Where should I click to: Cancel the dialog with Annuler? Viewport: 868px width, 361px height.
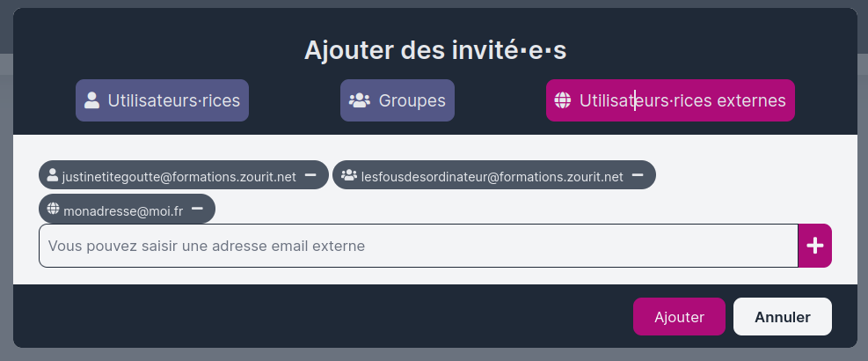tap(782, 317)
